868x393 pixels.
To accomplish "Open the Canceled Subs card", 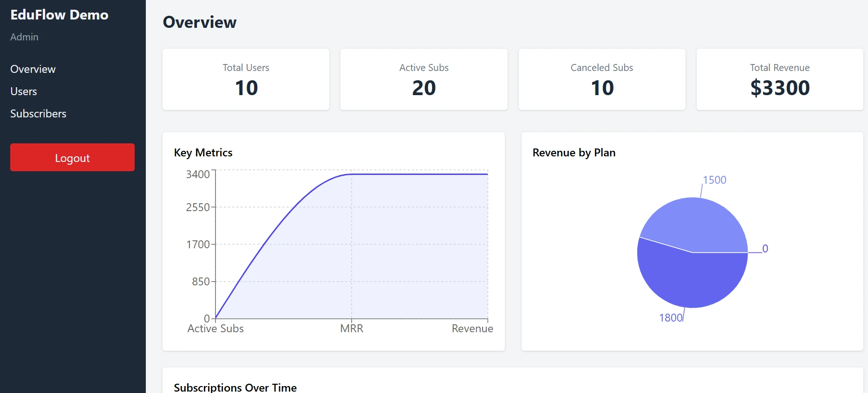I will coord(602,79).
